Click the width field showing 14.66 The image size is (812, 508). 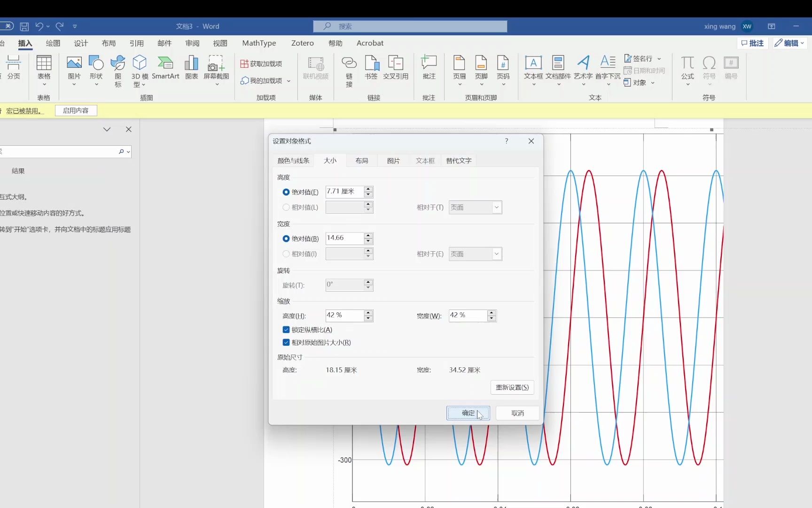(344, 238)
